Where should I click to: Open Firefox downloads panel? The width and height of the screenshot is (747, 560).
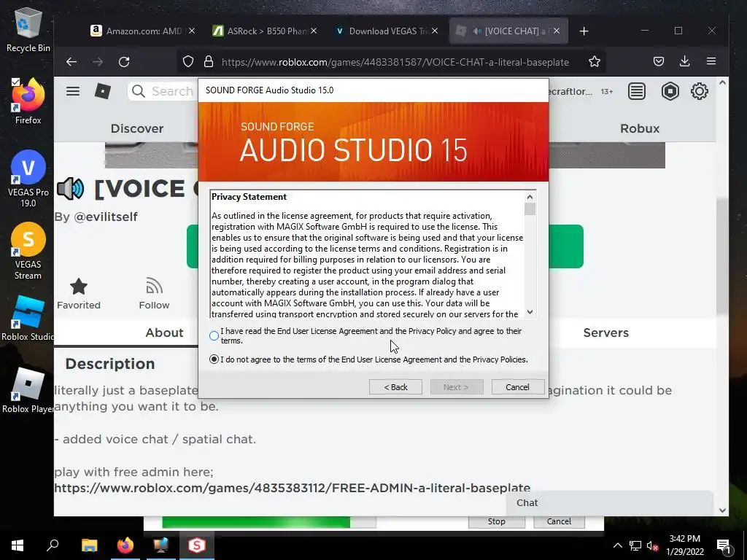pyautogui.click(x=684, y=61)
